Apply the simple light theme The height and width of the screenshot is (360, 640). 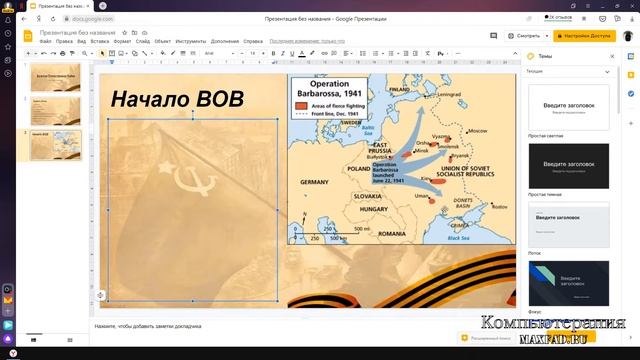point(569,108)
